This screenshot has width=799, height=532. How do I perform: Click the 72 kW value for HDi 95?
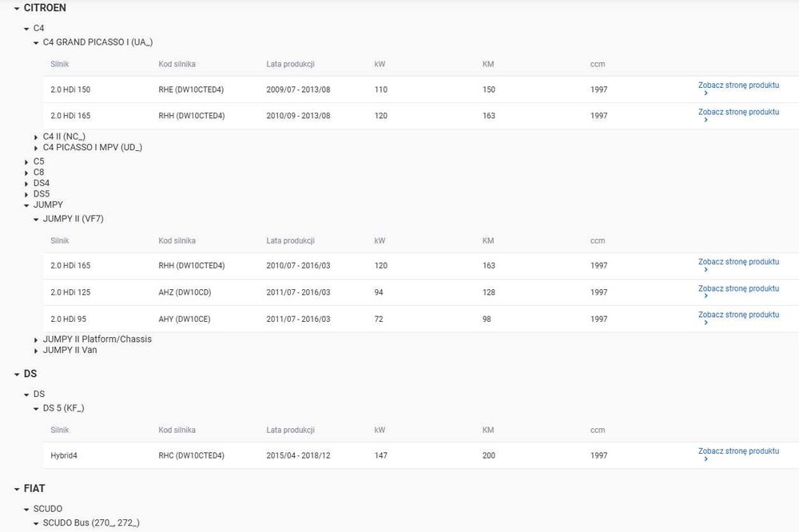pos(379,319)
